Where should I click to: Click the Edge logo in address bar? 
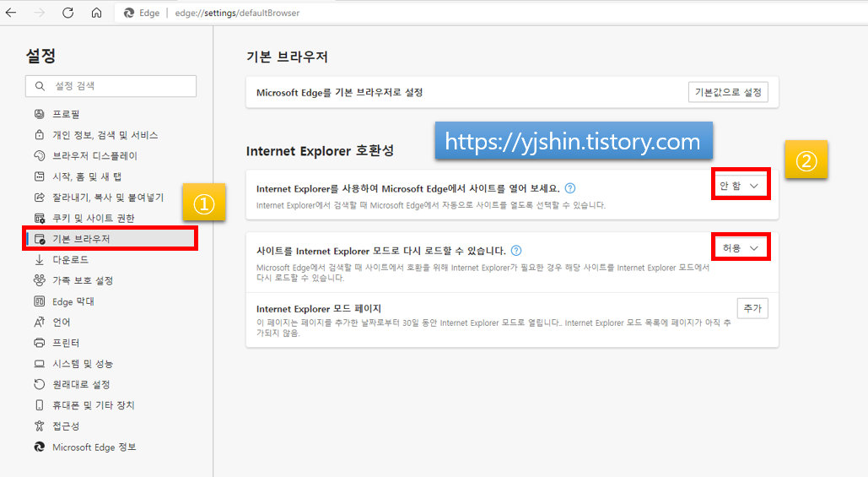pyautogui.click(x=129, y=13)
